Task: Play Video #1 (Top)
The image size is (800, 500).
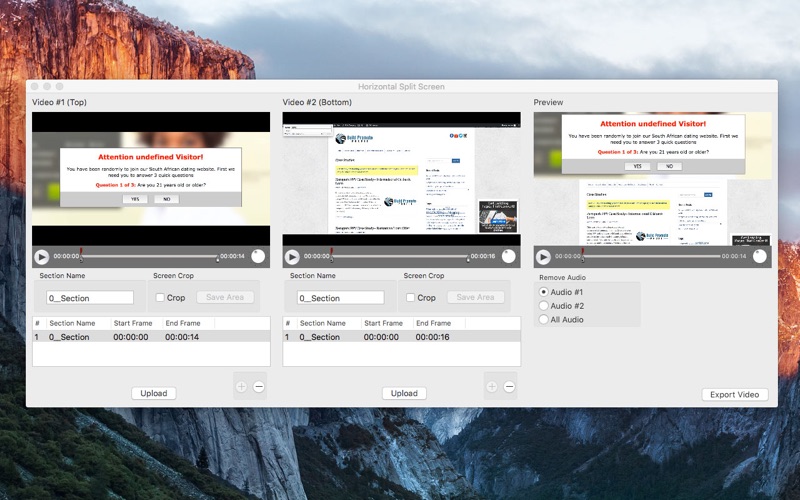Action: coord(42,257)
